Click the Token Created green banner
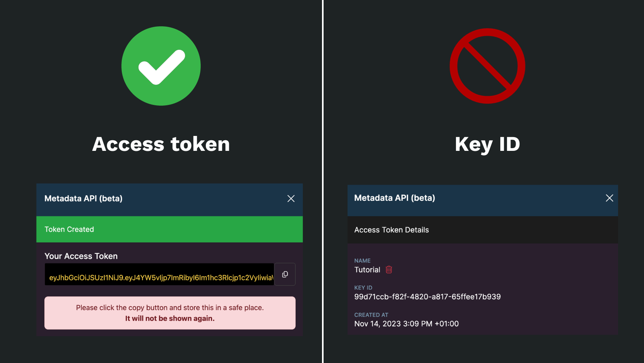This screenshot has height=363, width=644. [x=169, y=229]
